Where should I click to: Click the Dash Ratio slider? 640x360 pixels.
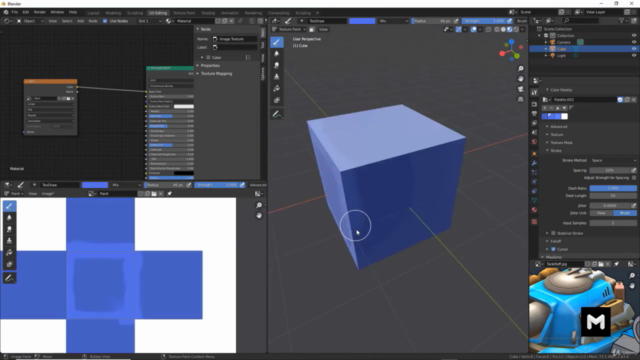point(613,188)
